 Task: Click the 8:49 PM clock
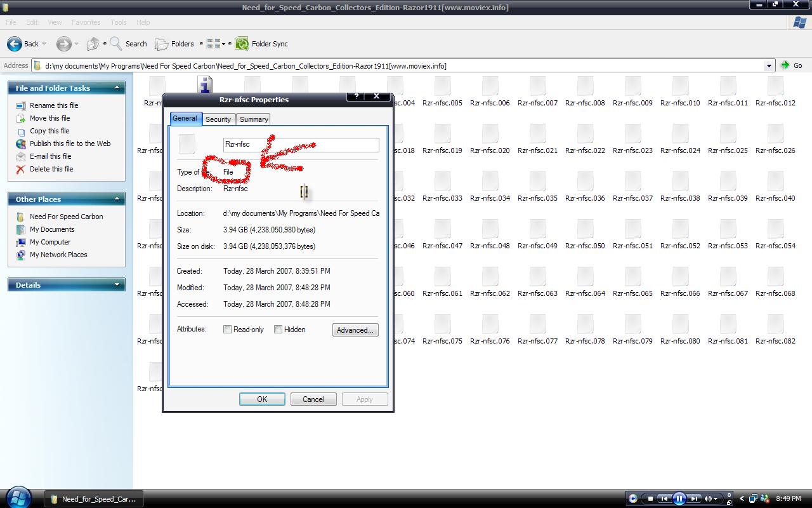789,499
